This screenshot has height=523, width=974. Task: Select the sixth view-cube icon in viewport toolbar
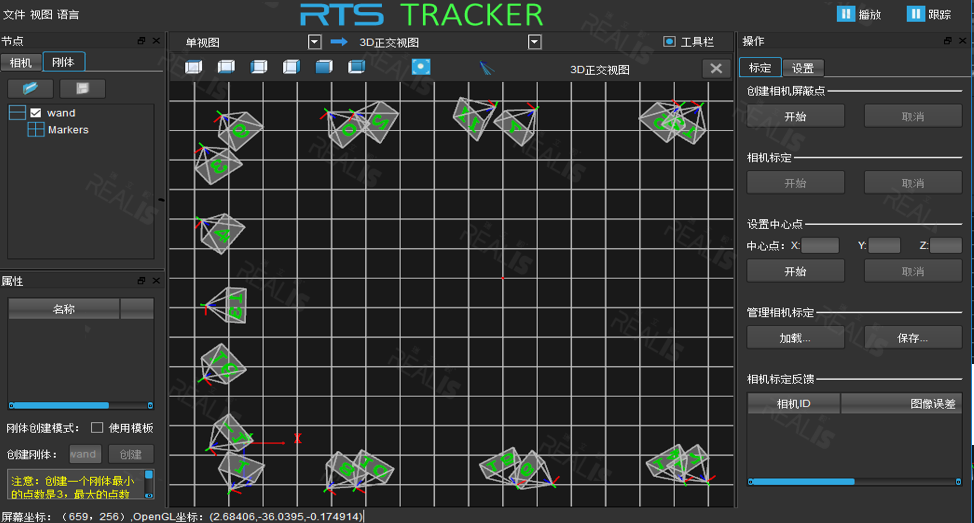[x=357, y=66]
